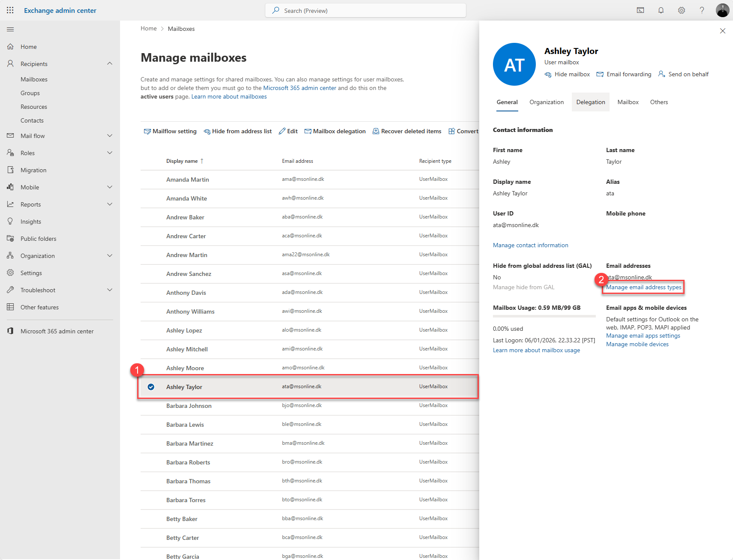This screenshot has width=733, height=560.
Task: Expand the Troubleshoot menu
Action: click(x=110, y=290)
